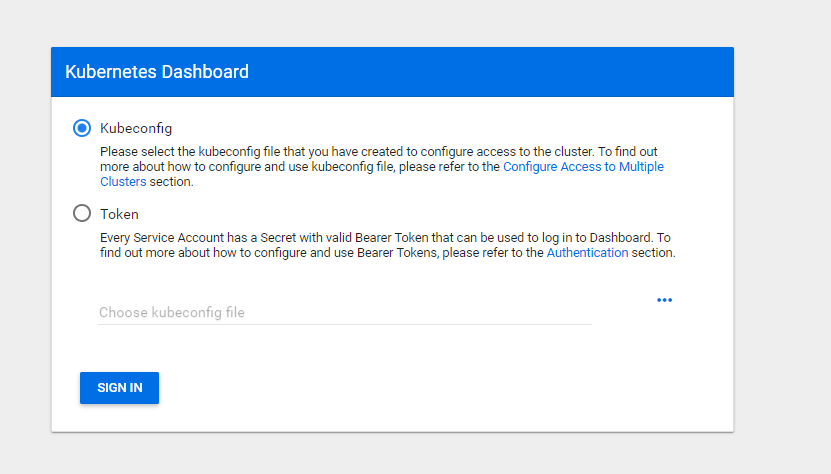Click the Token option label
The width and height of the screenshot is (831, 474).
[x=119, y=214]
